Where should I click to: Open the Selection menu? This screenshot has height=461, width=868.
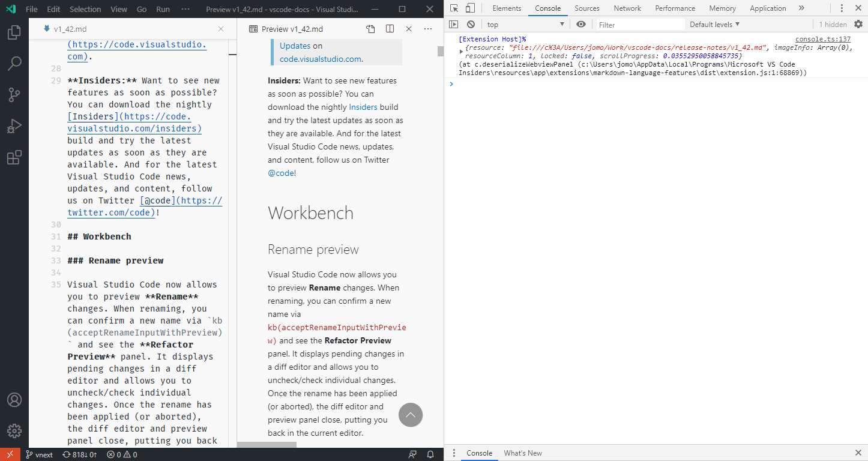tap(85, 9)
